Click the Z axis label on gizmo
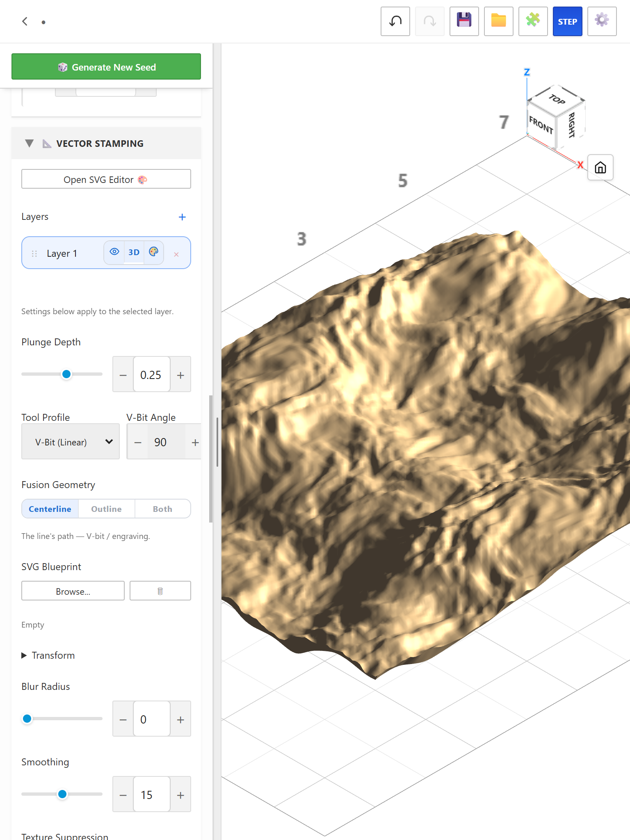This screenshot has width=630, height=840. click(527, 72)
